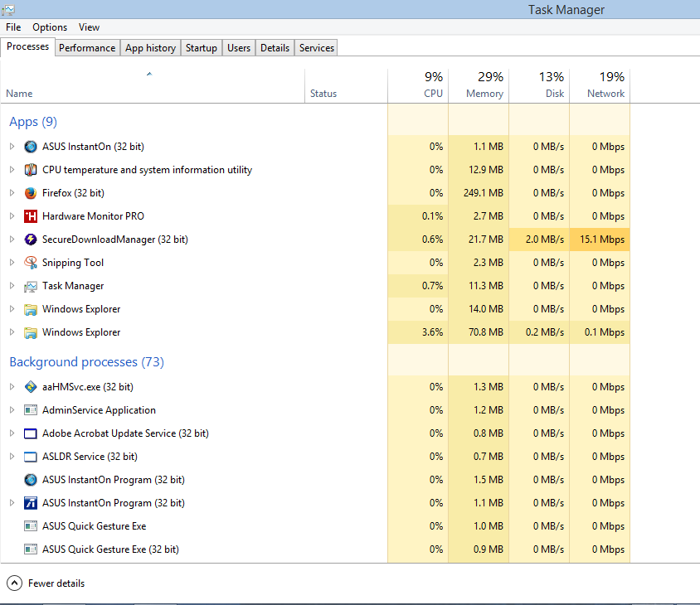Image resolution: width=700 pixels, height=605 pixels.
Task: Click the Adobe Acrobat Update Service icon
Action: tap(31, 433)
